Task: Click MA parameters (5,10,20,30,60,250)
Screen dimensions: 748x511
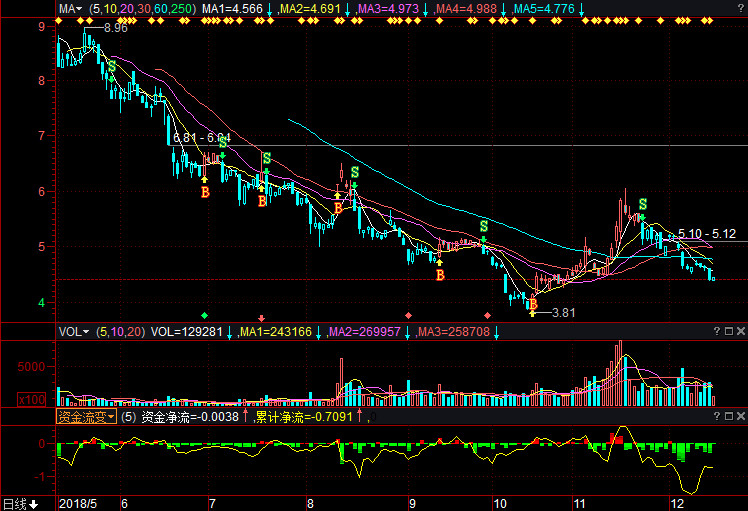Action: 143,9
